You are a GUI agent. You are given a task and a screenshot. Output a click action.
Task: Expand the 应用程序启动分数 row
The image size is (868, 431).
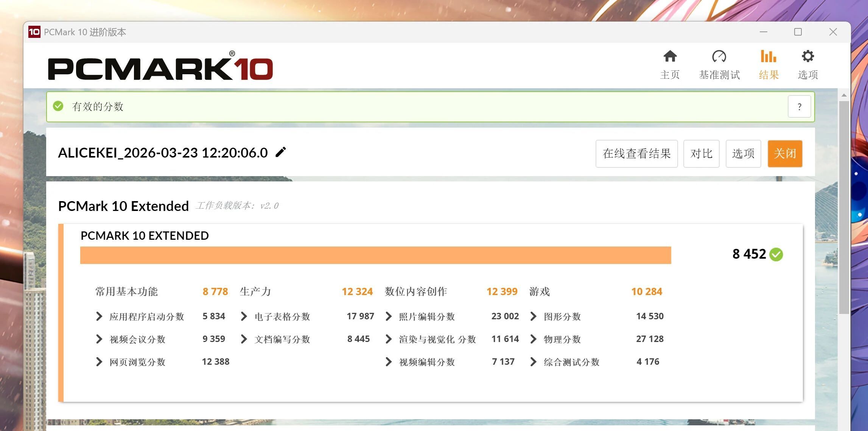[x=99, y=316]
